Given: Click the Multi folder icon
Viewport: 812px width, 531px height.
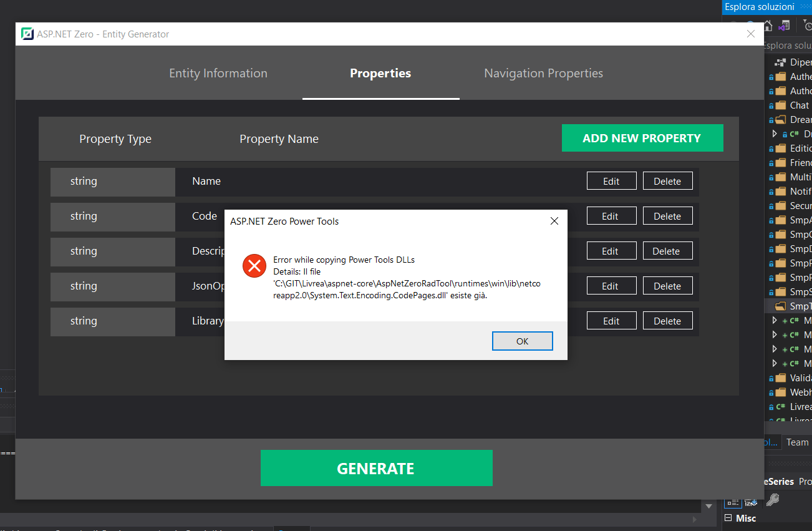Looking at the screenshot, I should 780,177.
